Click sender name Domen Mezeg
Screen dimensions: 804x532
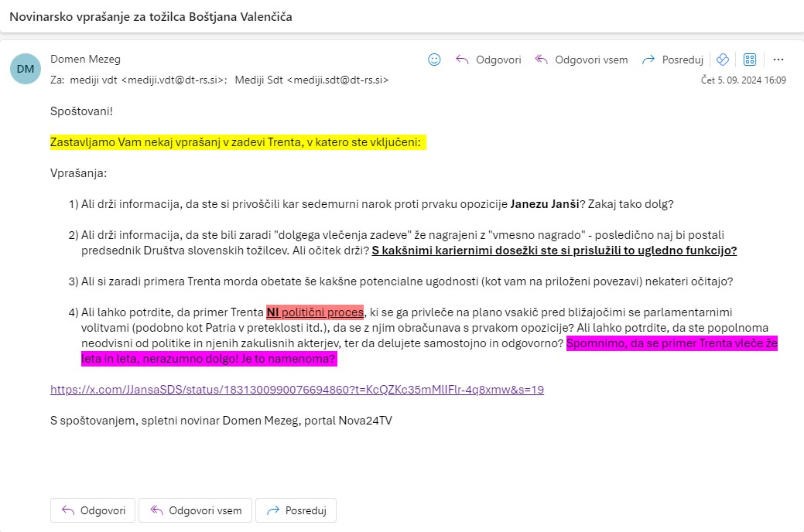(85, 59)
